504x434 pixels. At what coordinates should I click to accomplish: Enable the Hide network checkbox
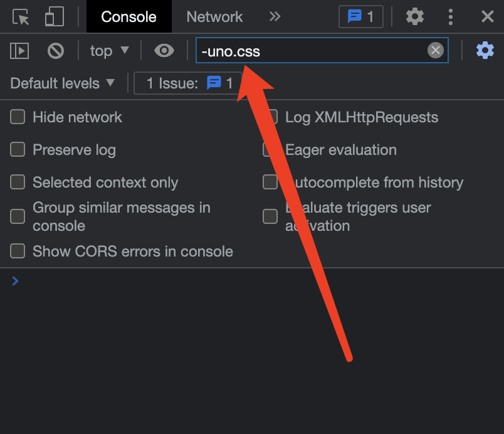[18, 117]
